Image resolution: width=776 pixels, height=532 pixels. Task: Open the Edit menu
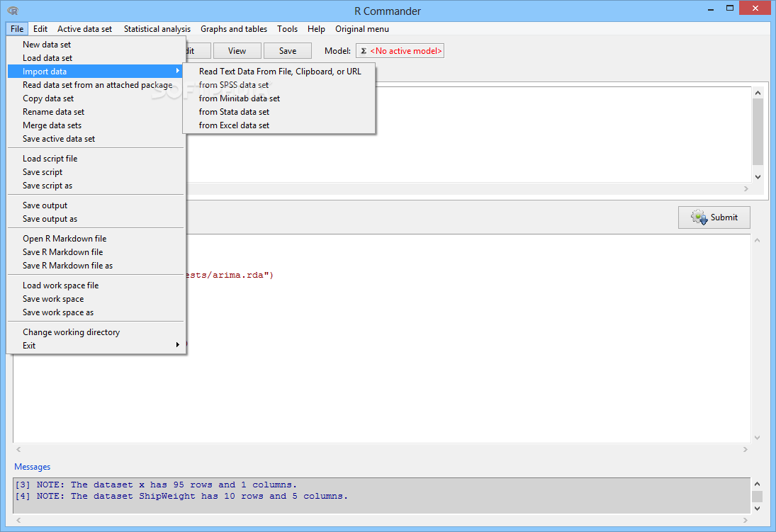pyautogui.click(x=40, y=29)
